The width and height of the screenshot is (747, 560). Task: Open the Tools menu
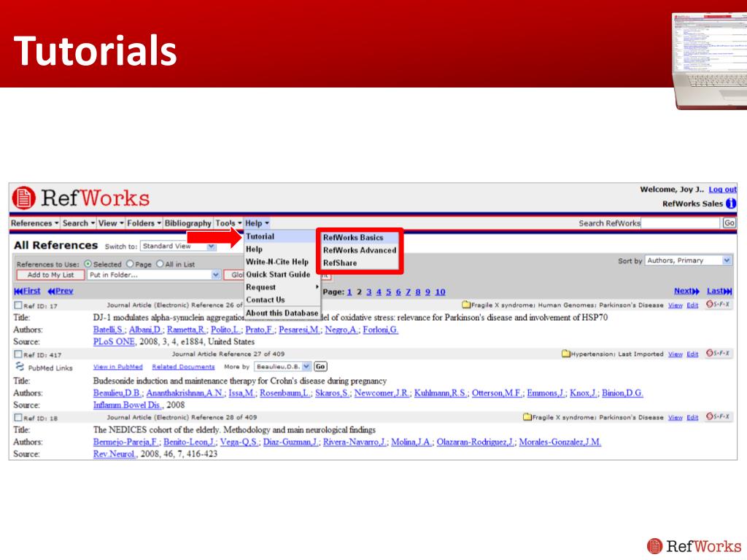click(228, 223)
